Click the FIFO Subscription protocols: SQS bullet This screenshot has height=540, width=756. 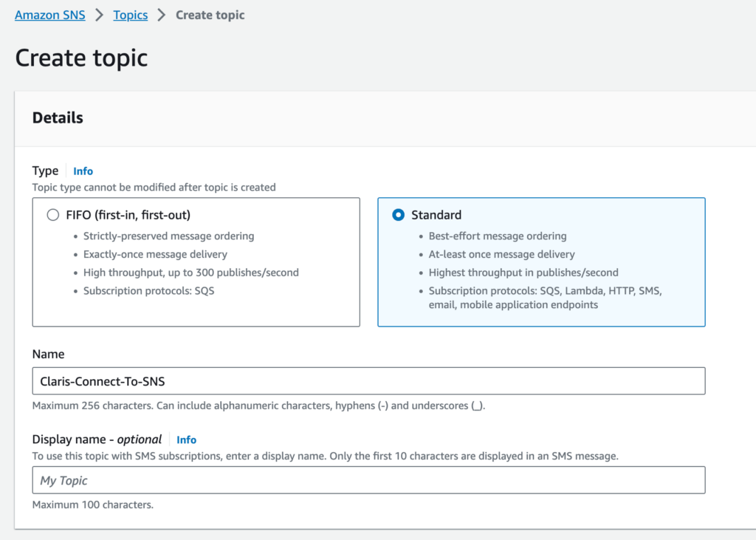coord(148,290)
